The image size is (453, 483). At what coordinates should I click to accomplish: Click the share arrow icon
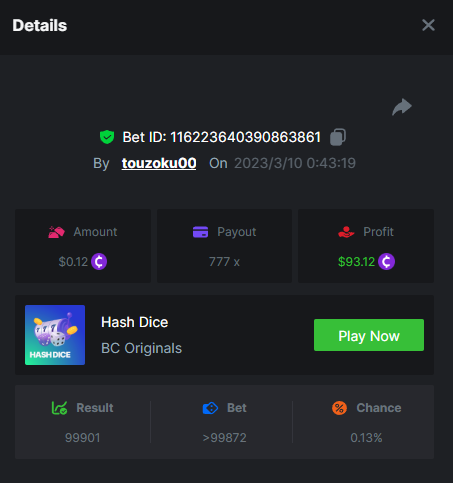[402, 107]
